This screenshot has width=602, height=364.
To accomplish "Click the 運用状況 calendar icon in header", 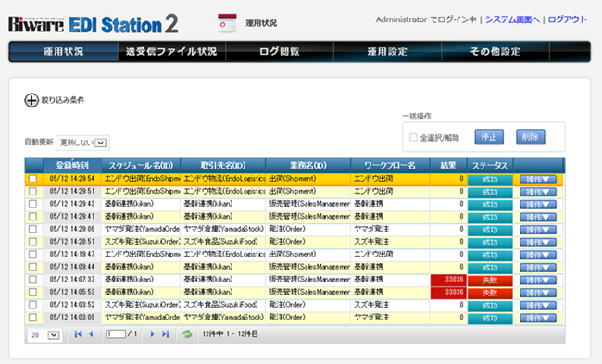I will [227, 23].
